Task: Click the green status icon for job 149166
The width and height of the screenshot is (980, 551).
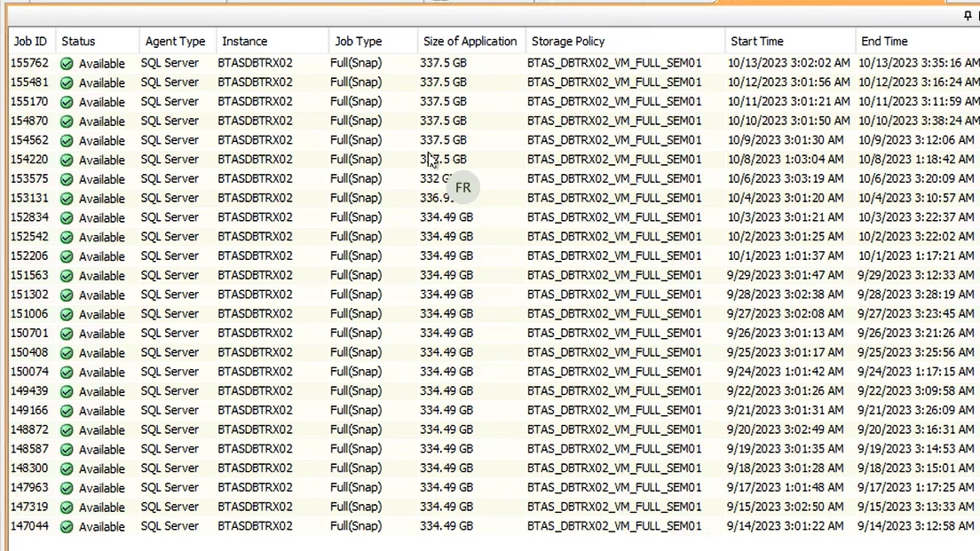Action: pos(67,412)
